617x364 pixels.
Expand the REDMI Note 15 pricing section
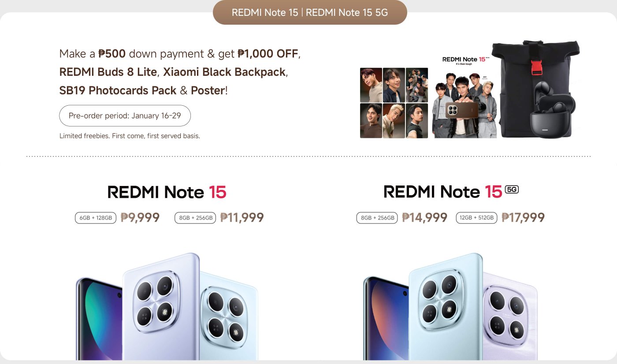(x=166, y=192)
